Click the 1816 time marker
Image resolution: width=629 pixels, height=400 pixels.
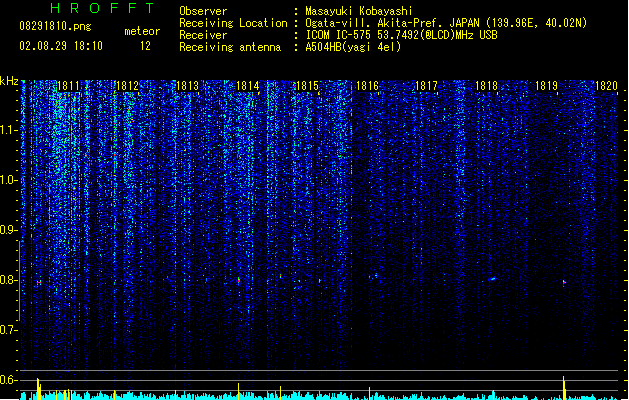(x=367, y=86)
